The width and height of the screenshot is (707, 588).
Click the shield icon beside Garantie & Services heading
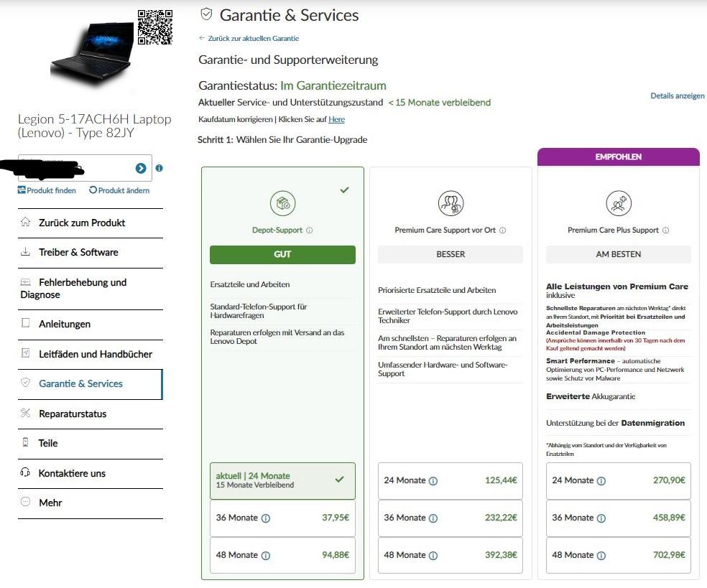point(206,14)
